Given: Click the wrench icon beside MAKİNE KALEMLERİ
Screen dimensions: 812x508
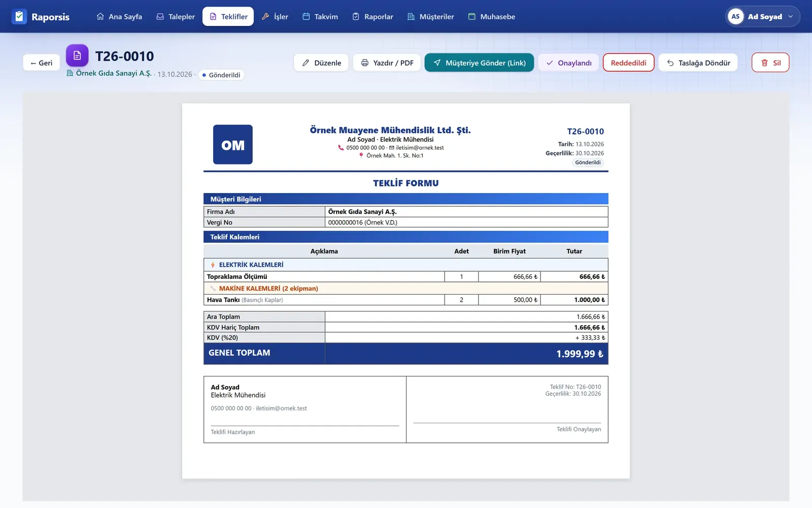Looking at the screenshot, I should pyautogui.click(x=213, y=288).
